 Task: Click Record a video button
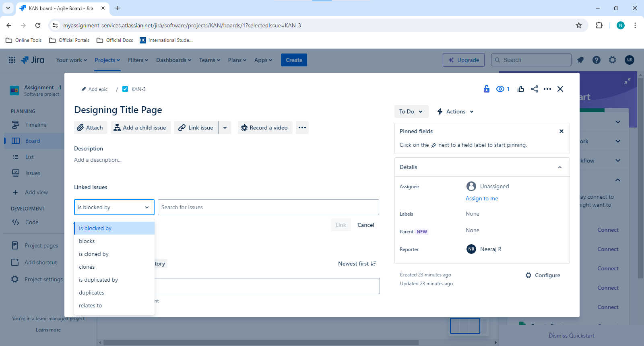click(265, 128)
